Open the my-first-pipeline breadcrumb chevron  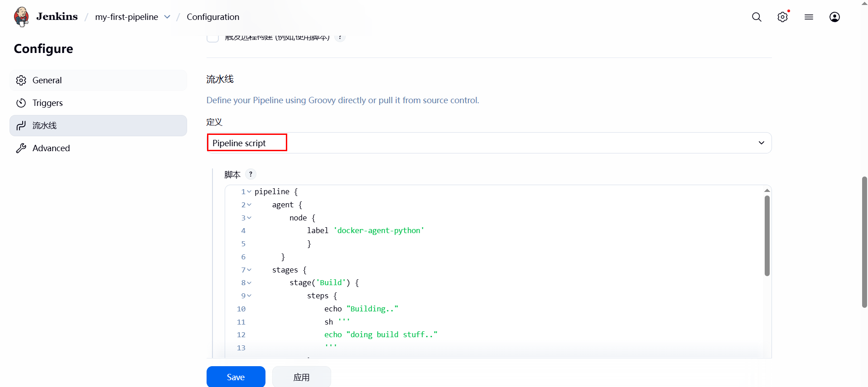(167, 17)
